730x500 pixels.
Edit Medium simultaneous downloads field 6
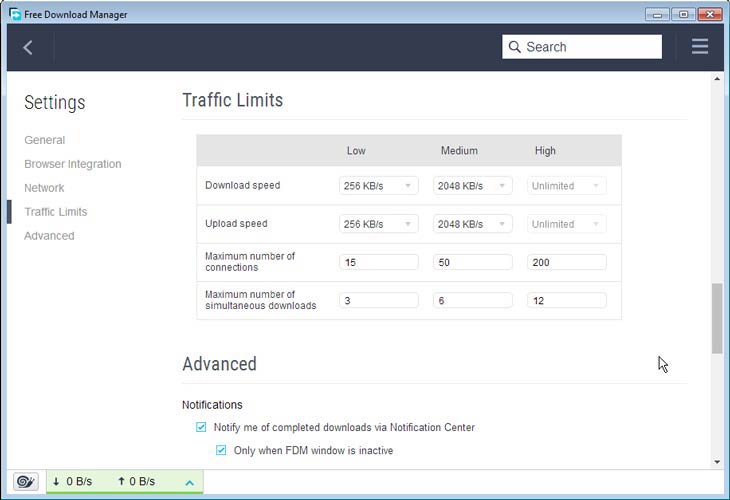(473, 300)
